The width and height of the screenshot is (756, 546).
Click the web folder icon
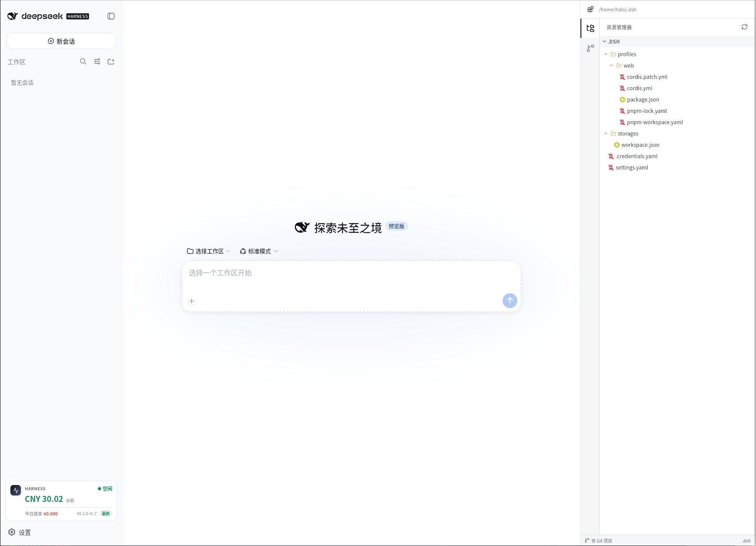[x=619, y=65]
